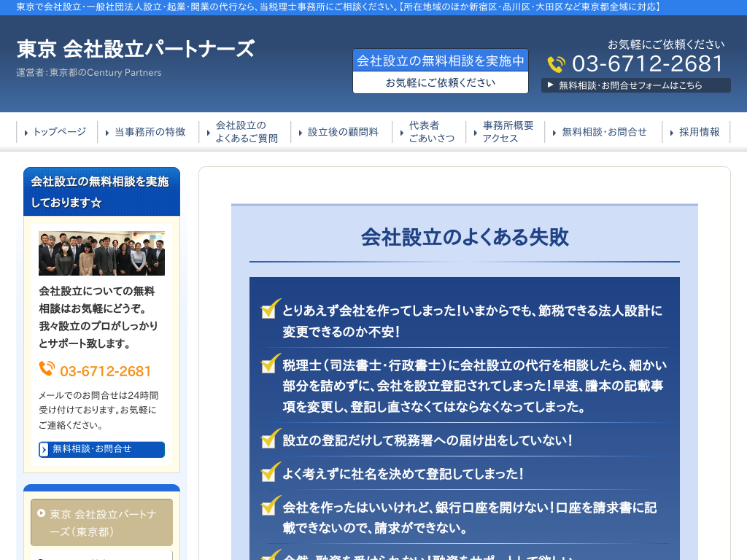
Task: Click the 東京 会社設立パートナーズ site title
Action: pos(136,49)
